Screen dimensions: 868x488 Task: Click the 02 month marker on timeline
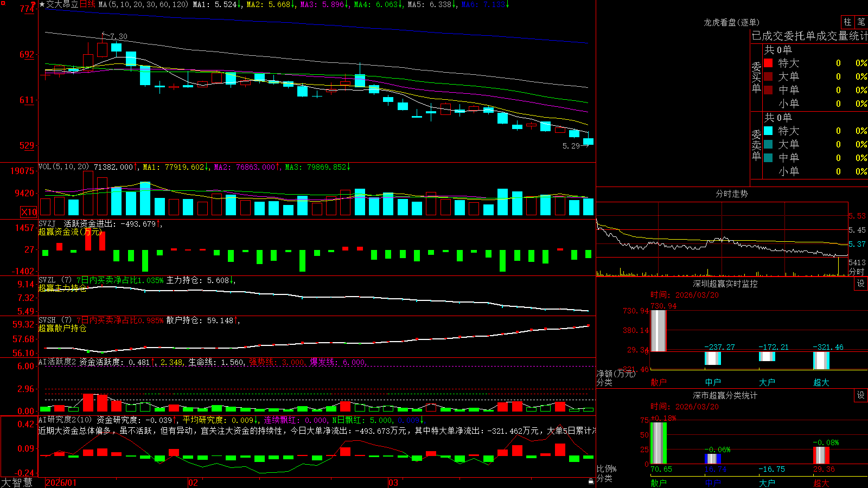[x=193, y=483]
